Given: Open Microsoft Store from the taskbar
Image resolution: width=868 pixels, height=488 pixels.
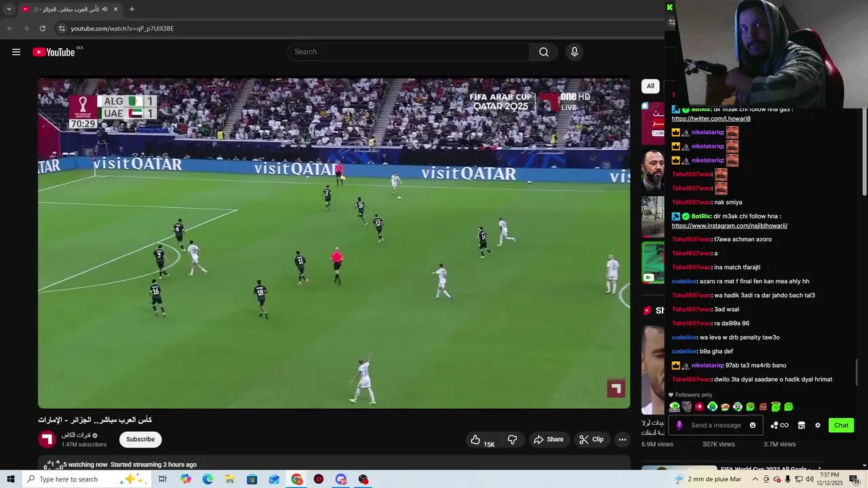Looking at the screenshot, I should tap(252, 479).
